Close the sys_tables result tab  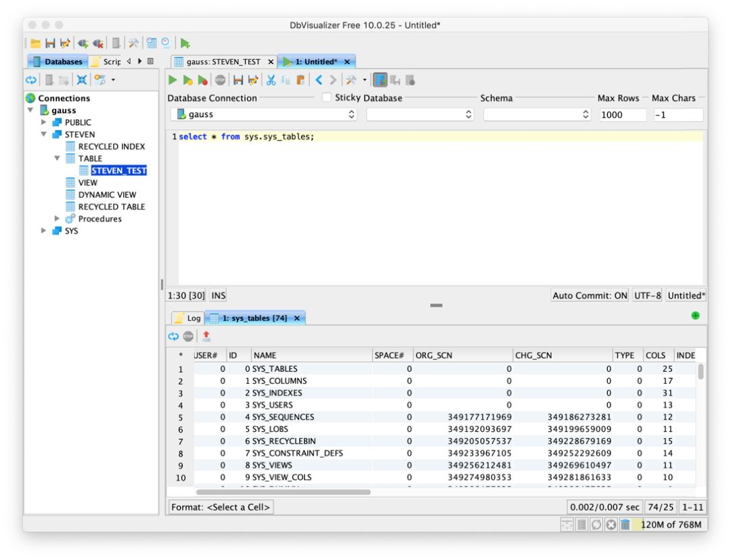point(297,318)
